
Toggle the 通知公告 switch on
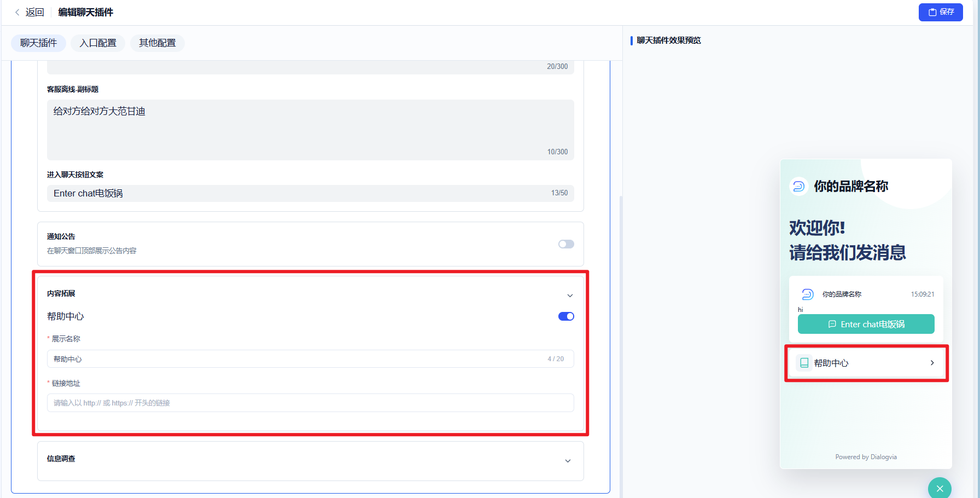(x=566, y=244)
